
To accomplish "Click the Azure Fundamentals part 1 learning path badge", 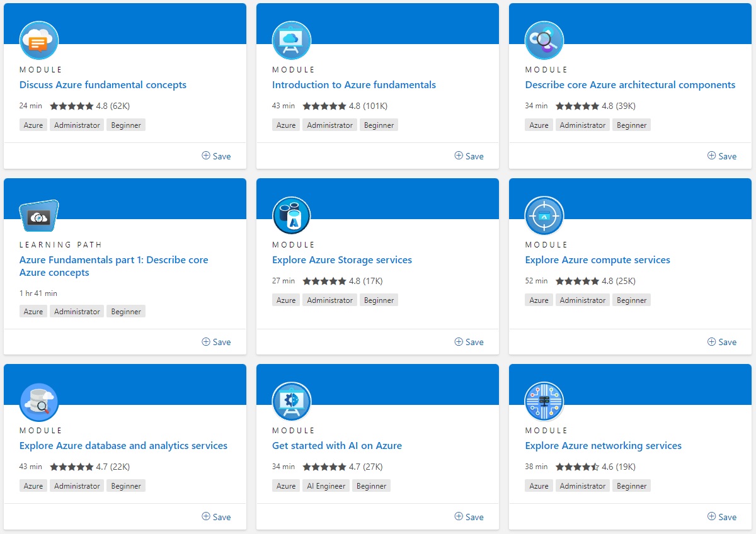I will tap(39, 216).
